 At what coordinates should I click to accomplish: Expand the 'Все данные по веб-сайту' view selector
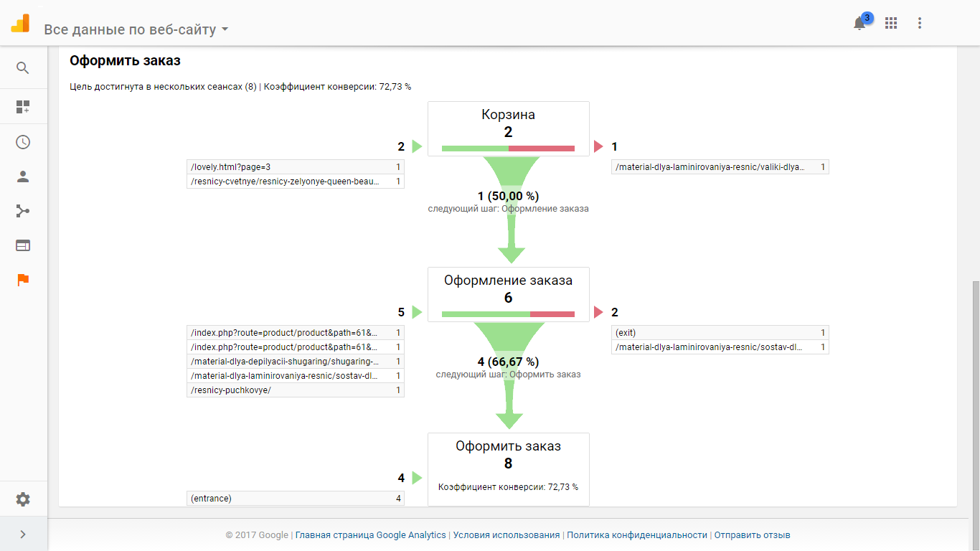[136, 29]
